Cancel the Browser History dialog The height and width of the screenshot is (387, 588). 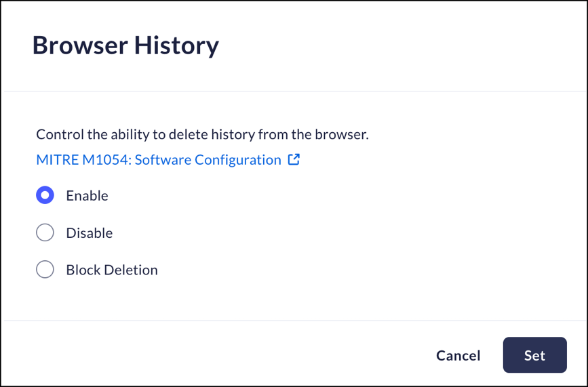[x=458, y=355]
